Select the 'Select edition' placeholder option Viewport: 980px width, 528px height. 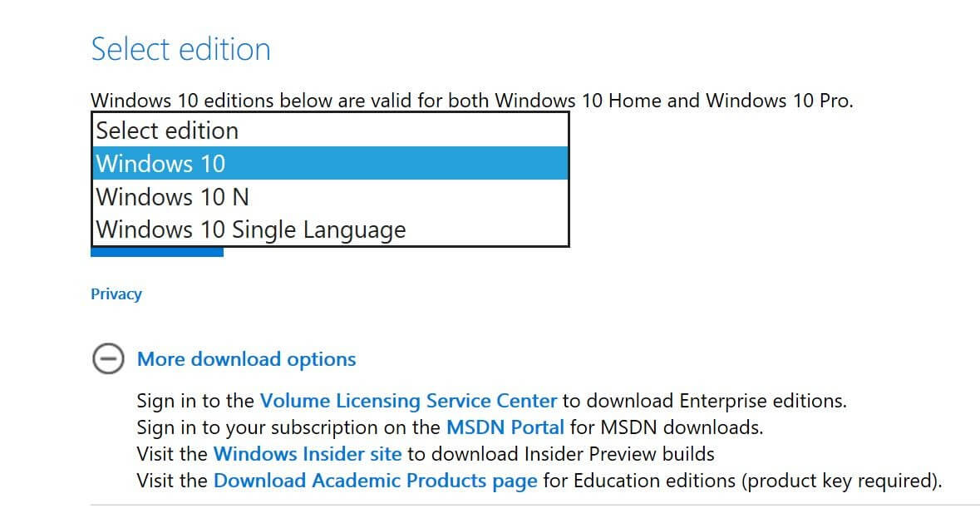pyautogui.click(x=330, y=130)
